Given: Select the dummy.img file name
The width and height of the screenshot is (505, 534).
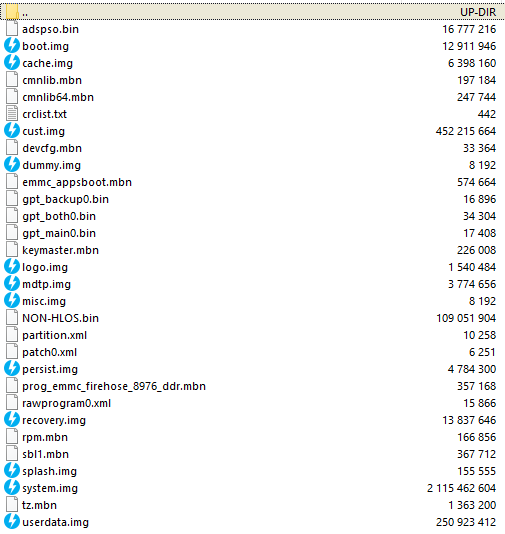Looking at the screenshot, I should click(x=51, y=166).
